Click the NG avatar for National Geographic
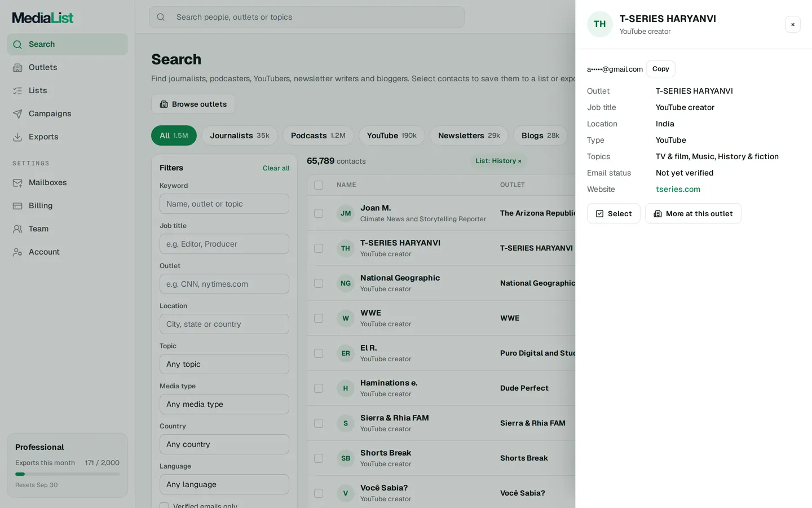This screenshot has height=508, width=812. tap(346, 283)
